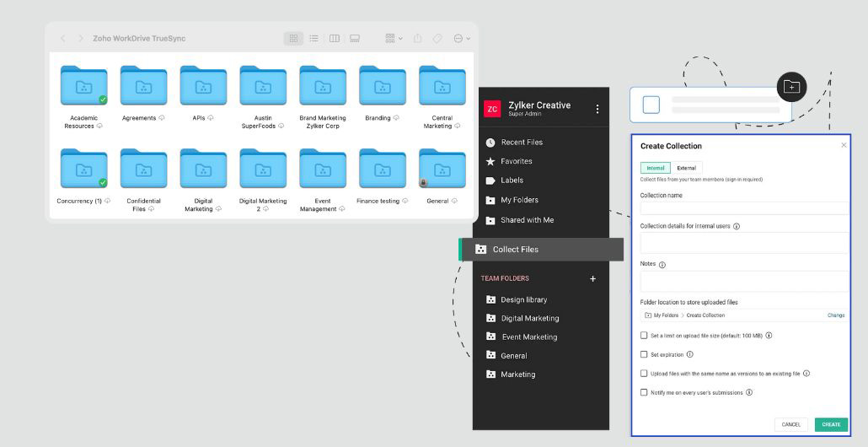
Task: Open the Academic Resources folder
Action: click(83, 86)
